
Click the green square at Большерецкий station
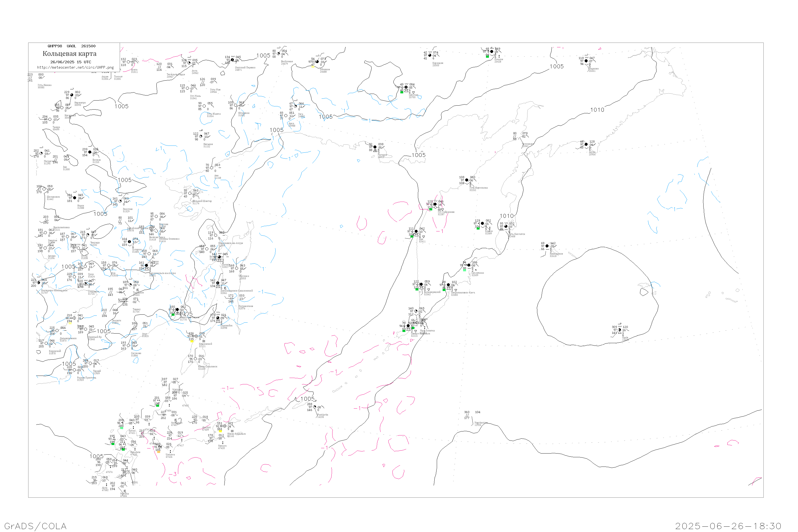pos(417,289)
